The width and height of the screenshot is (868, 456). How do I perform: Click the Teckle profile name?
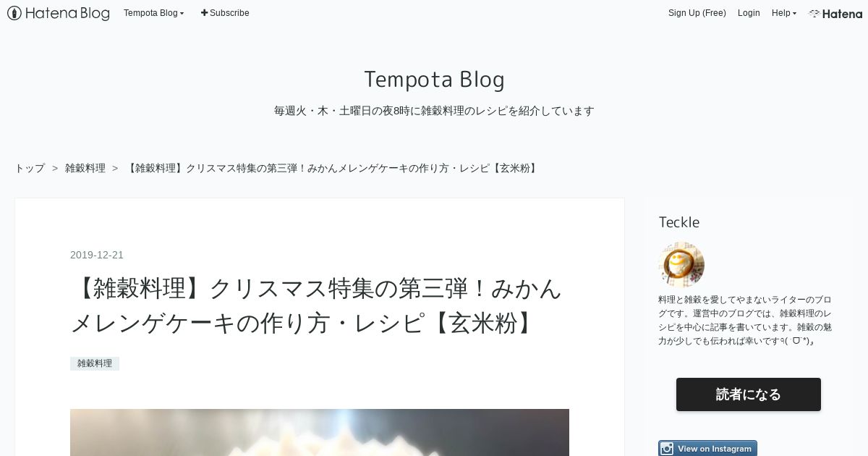(679, 222)
